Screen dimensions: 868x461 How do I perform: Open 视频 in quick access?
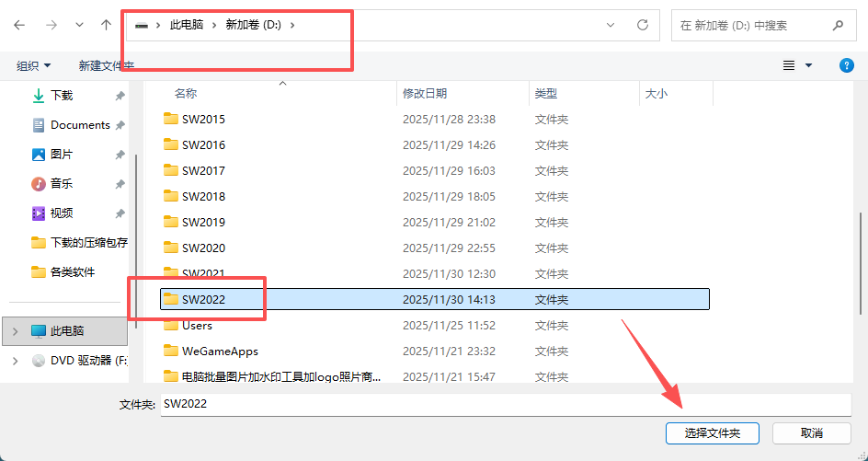62,213
